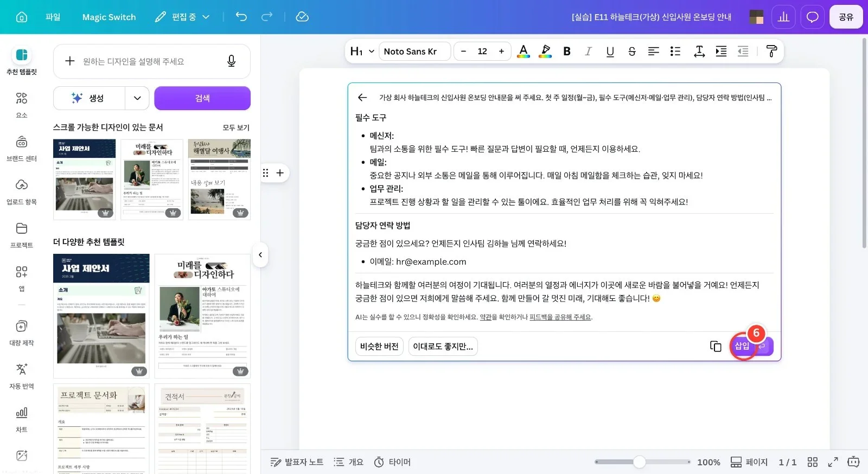Open 업로드 항목 sidebar tab

pos(22,191)
